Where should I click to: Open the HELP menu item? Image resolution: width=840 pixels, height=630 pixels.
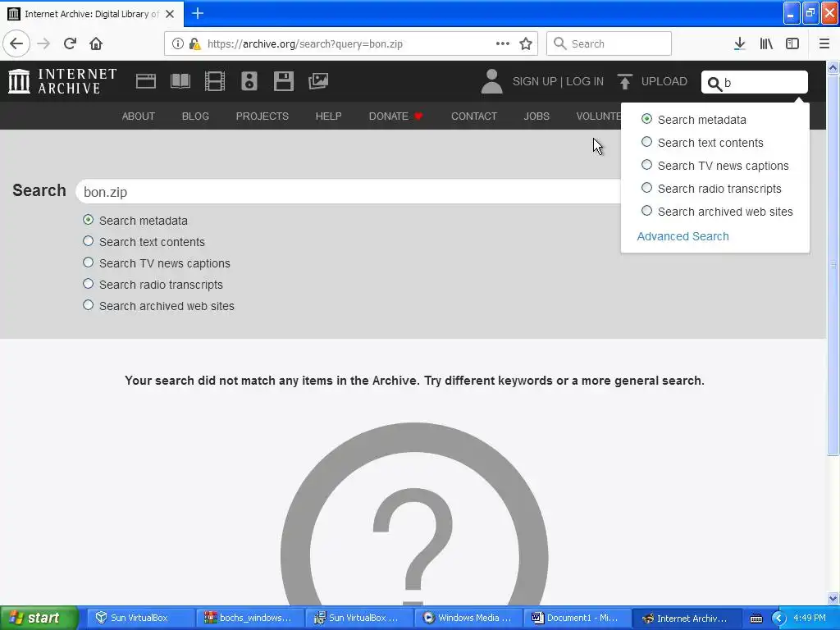click(328, 116)
